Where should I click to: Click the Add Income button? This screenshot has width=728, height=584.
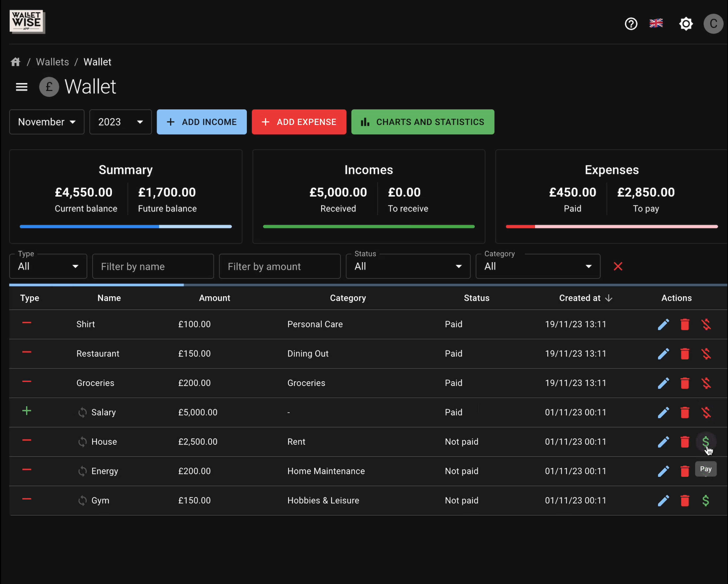(x=202, y=122)
